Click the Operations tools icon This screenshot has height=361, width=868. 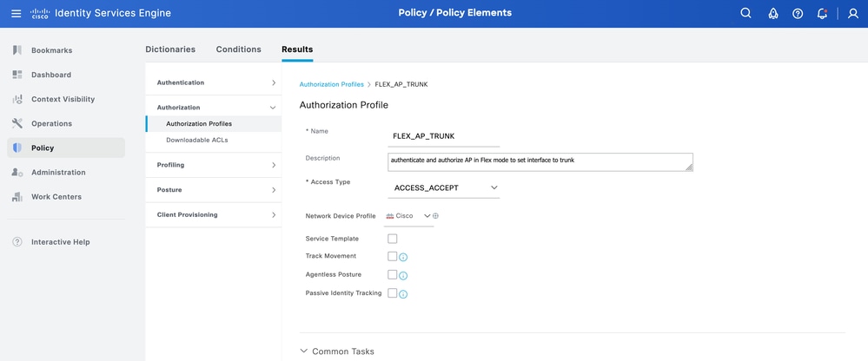[x=17, y=123]
